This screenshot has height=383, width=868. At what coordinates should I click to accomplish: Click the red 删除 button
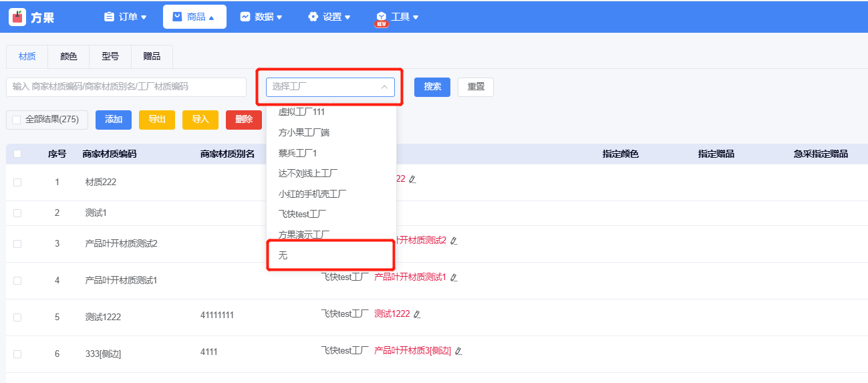pos(243,120)
